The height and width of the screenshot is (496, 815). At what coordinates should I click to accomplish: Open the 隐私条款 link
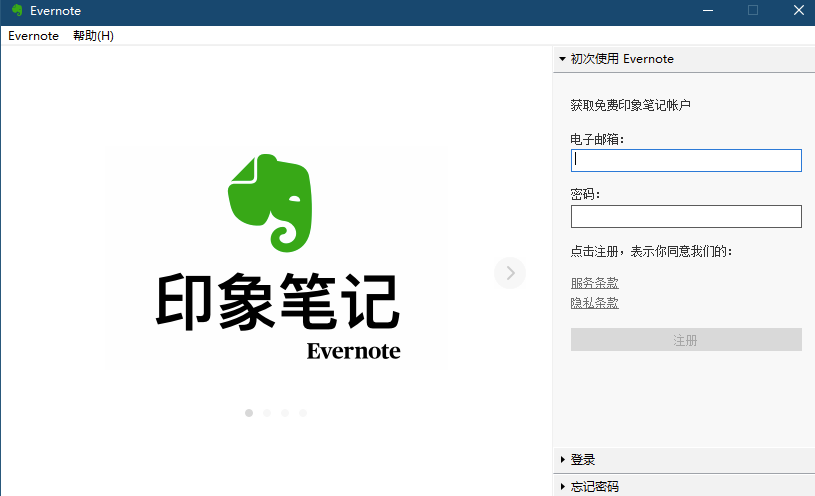click(x=595, y=303)
